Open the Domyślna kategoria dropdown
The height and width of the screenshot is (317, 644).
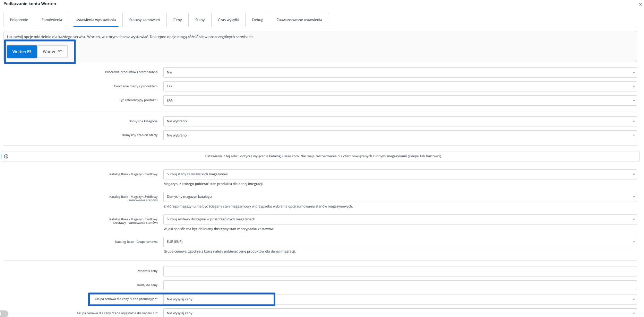[400, 121]
